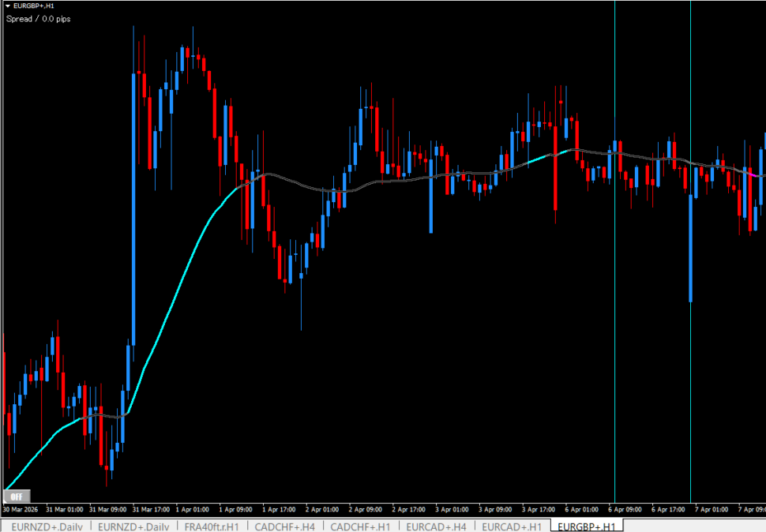Image resolution: width=766 pixels, height=532 pixels.
Task: Switch to the EURCAD+.H4 tab
Action: click(x=436, y=526)
